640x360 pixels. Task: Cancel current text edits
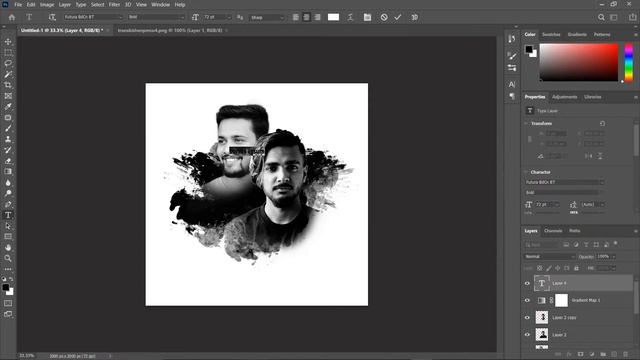click(384, 17)
